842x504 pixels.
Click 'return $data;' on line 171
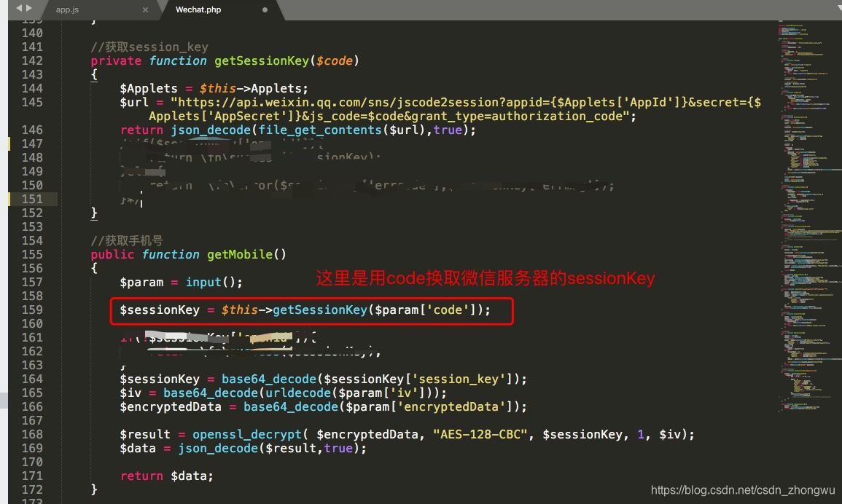coord(166,476)
